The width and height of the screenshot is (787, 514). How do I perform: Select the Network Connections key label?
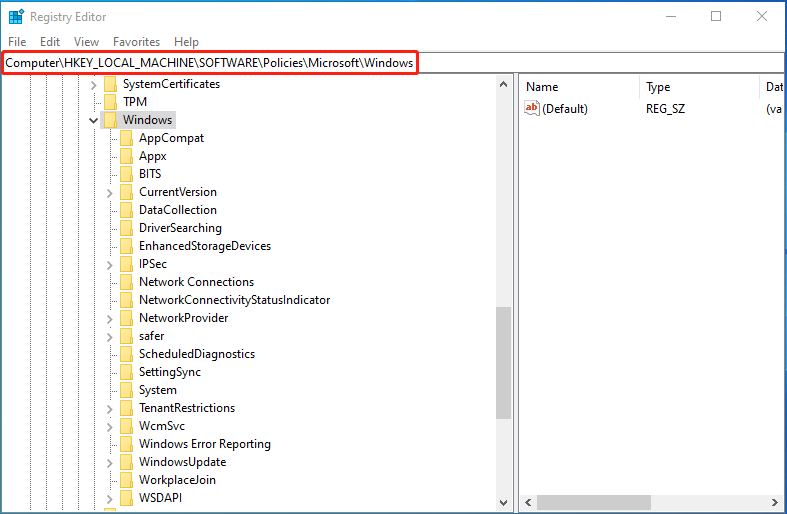pyautogui.click(x=196, y=282)
